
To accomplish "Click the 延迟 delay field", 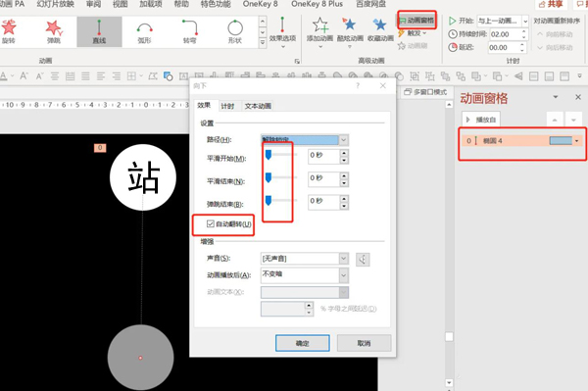I will point(503,48).
